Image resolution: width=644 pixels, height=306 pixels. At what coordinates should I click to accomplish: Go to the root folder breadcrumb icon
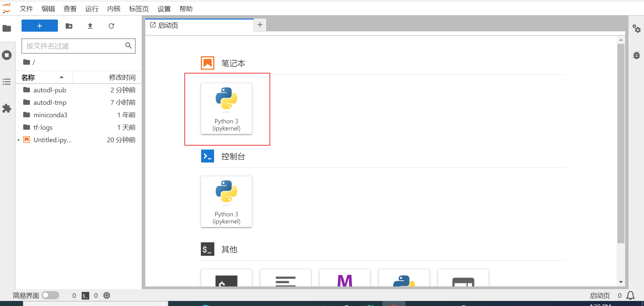27,62
